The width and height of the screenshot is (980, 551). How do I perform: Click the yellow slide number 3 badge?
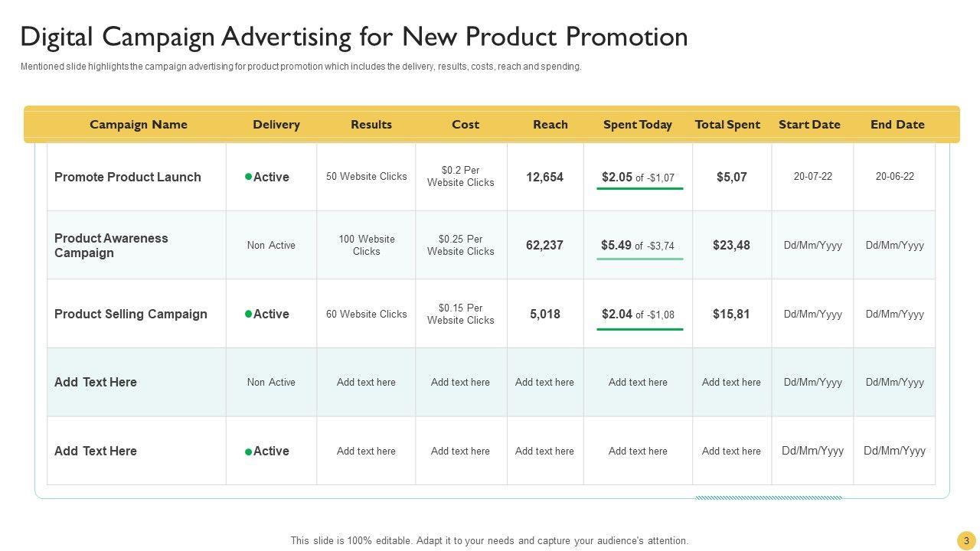point(966,540)
